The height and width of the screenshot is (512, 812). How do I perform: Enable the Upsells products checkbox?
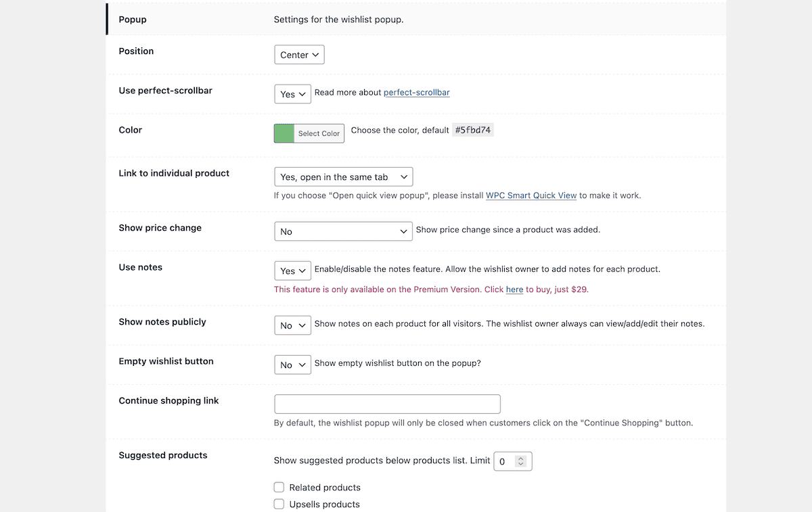pos(279,504)
